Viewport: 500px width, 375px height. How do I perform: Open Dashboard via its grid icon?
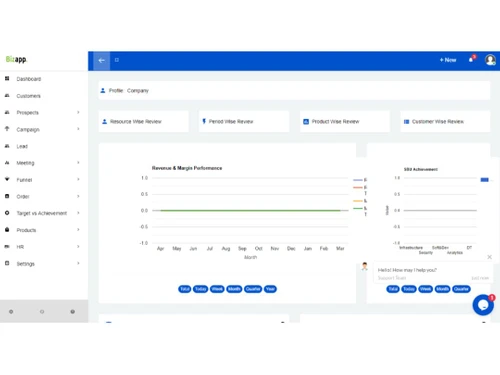[x=7, y=79]
